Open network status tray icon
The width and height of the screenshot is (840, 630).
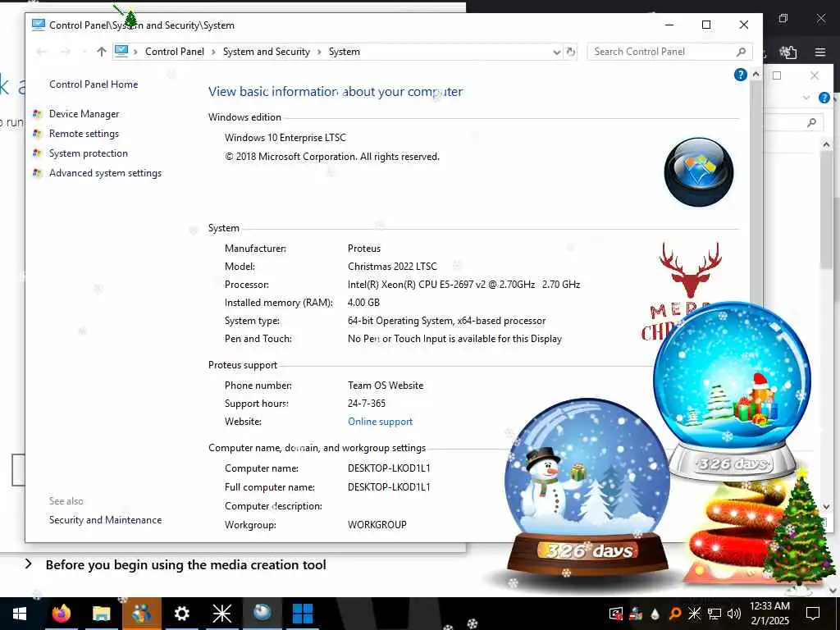coord(714,614)
